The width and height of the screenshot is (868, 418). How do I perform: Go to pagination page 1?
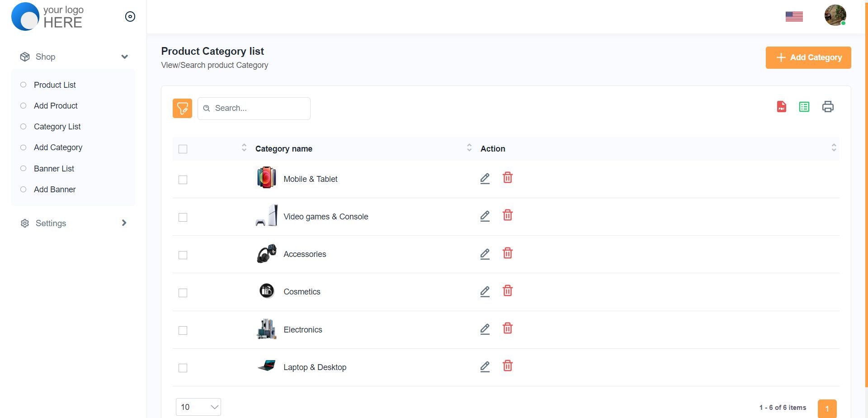tap(826, 408)
